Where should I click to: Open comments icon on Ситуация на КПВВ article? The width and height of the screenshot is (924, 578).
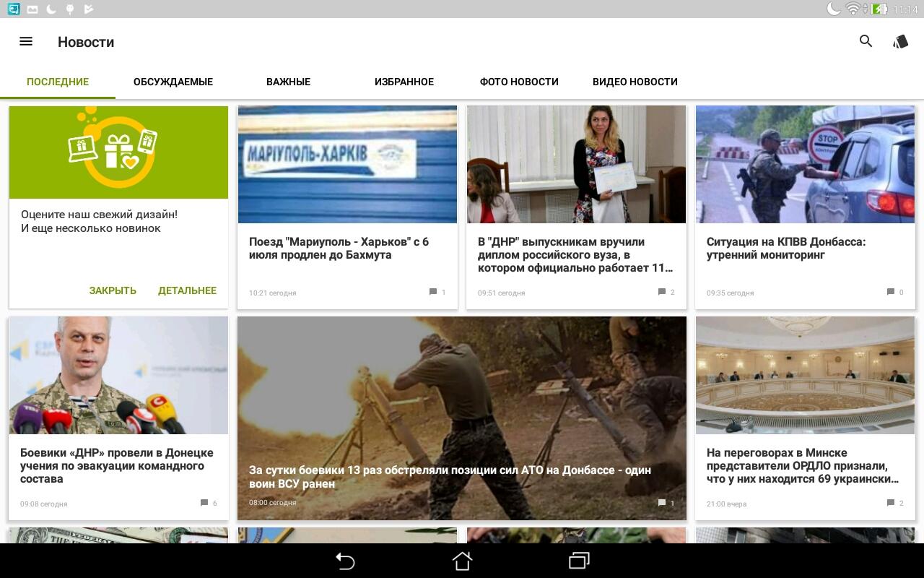[x=891, y=292]
